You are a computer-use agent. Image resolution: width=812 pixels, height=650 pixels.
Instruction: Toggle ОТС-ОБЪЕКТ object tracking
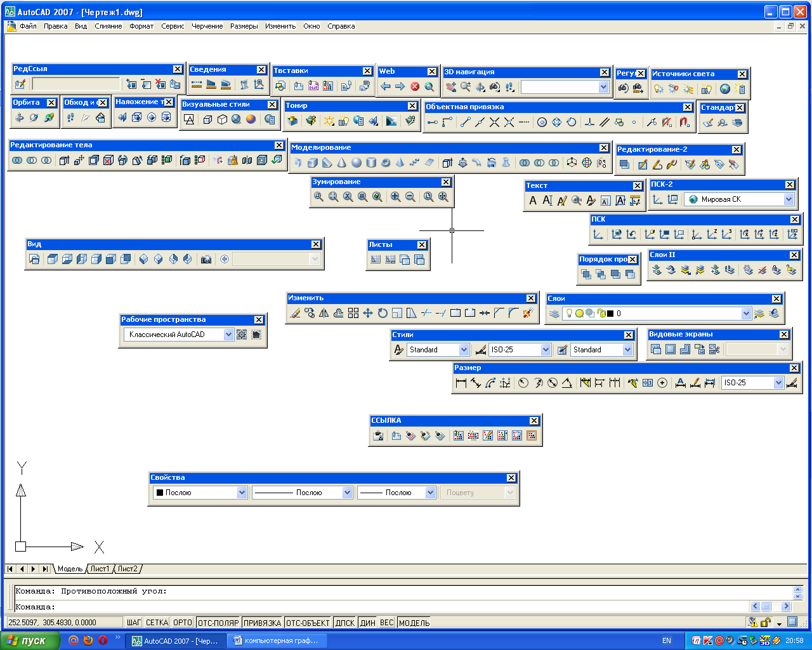point(308,623)
